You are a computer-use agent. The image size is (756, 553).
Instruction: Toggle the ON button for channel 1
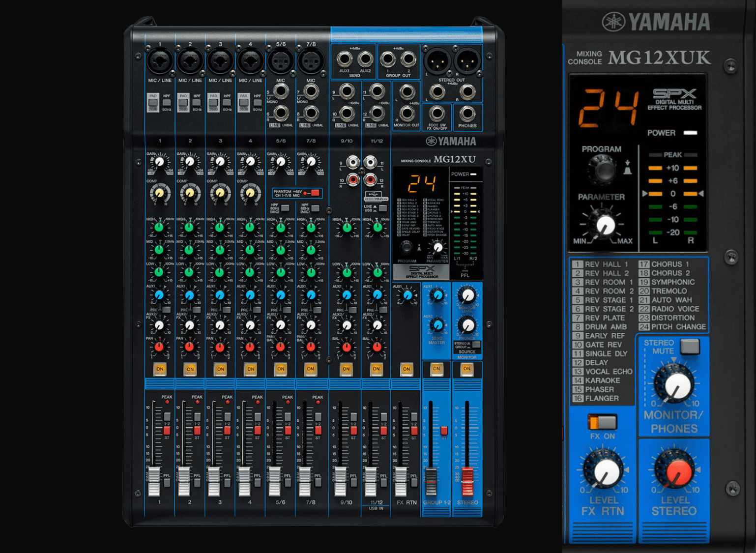(160, 369)
